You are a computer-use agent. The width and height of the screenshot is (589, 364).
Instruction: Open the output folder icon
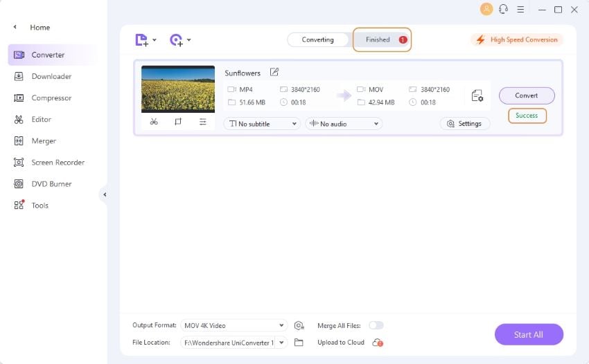pos(299,343)
